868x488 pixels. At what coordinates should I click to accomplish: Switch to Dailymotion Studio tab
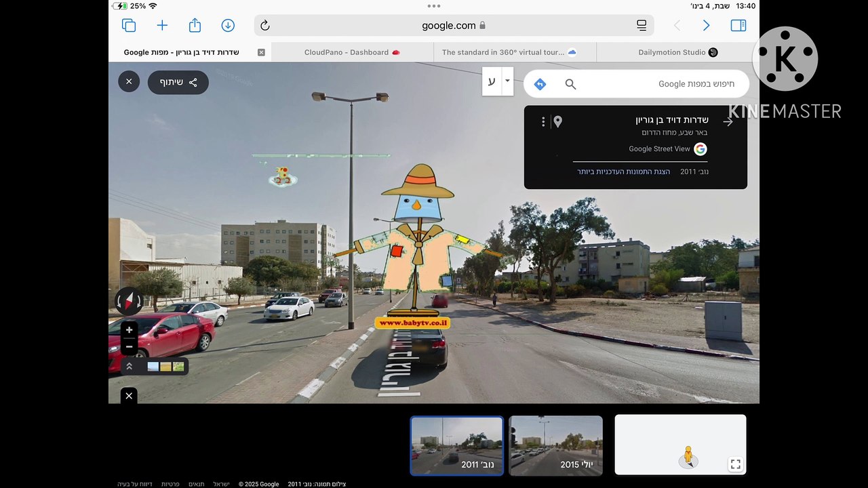pyautogui.click(x=677, y=52)
